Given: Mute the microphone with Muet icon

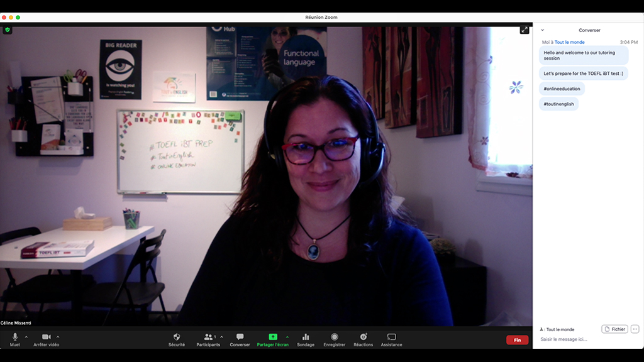Looking at the screenshot, I should tap(15, 339).
